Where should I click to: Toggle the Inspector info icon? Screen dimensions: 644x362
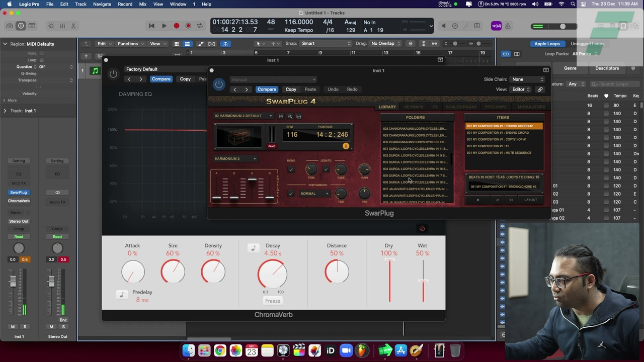pos(21,26)
